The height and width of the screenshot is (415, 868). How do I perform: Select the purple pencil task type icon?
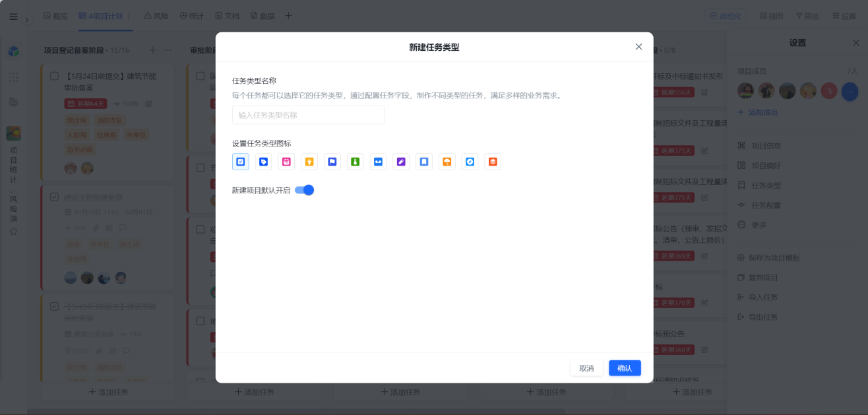click(401, 162)
